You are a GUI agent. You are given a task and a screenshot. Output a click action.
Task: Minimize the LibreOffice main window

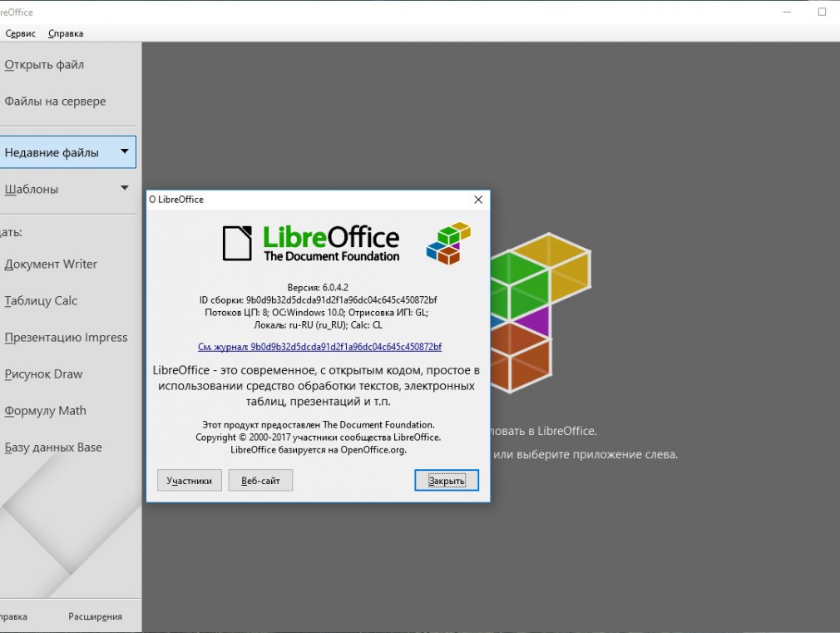(787, 12)
